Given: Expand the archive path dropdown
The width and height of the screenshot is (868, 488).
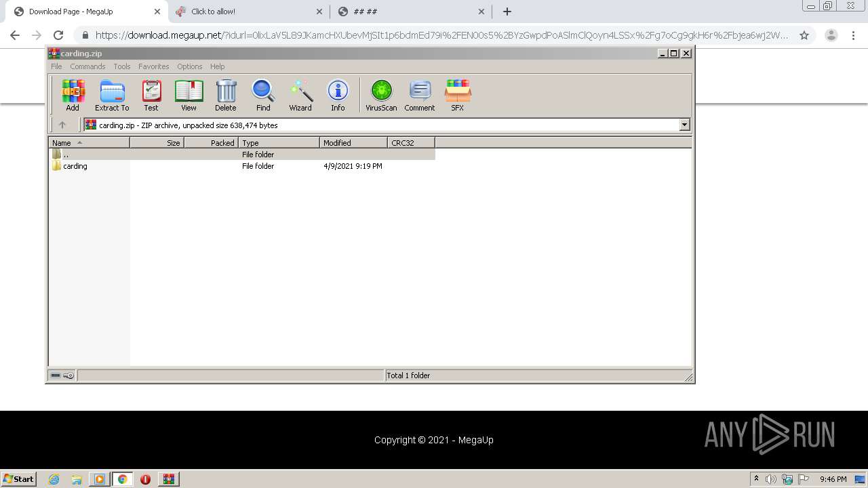Looking at the screenshot, I should [x=684, y=125].
